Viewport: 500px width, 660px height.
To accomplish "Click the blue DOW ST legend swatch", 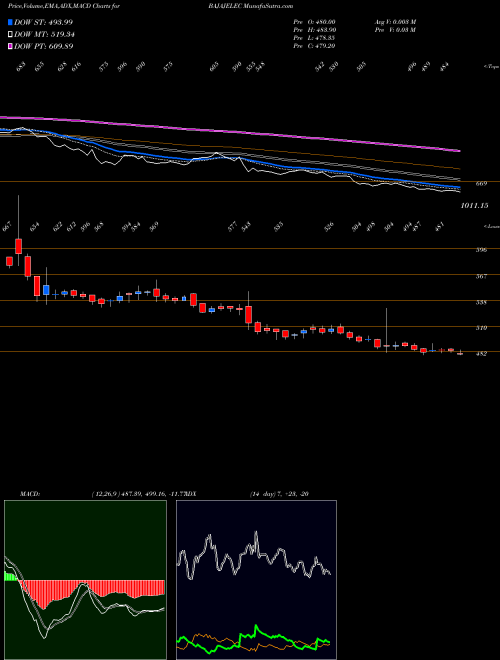I will pyautogui.click(x=10, y=22).
